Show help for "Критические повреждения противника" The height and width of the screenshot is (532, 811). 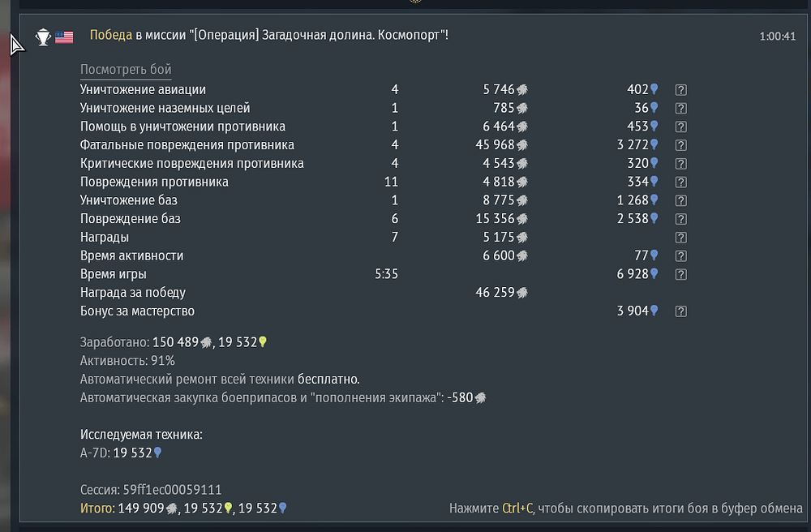(x=681, y=164)
